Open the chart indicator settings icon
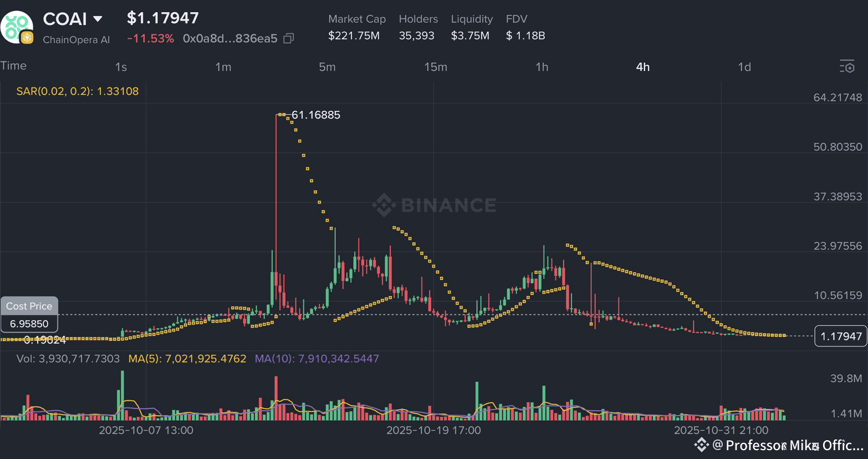 (x=847, y=67)
